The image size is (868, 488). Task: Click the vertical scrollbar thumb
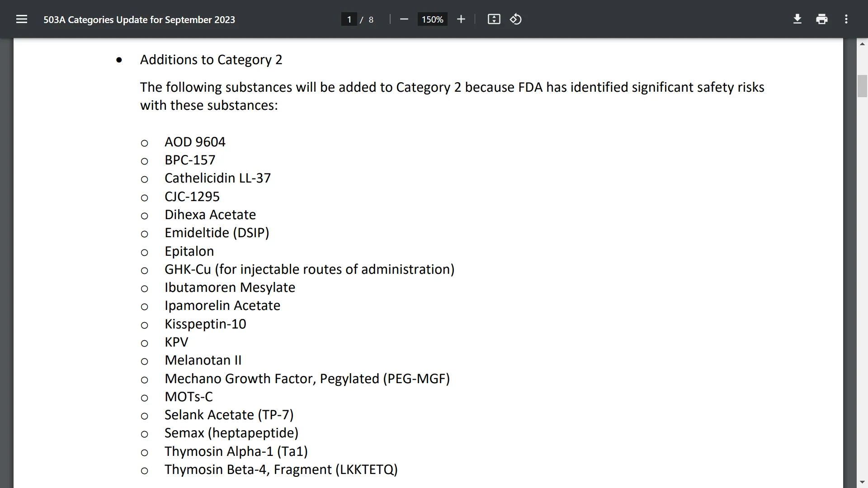(862, 86)
